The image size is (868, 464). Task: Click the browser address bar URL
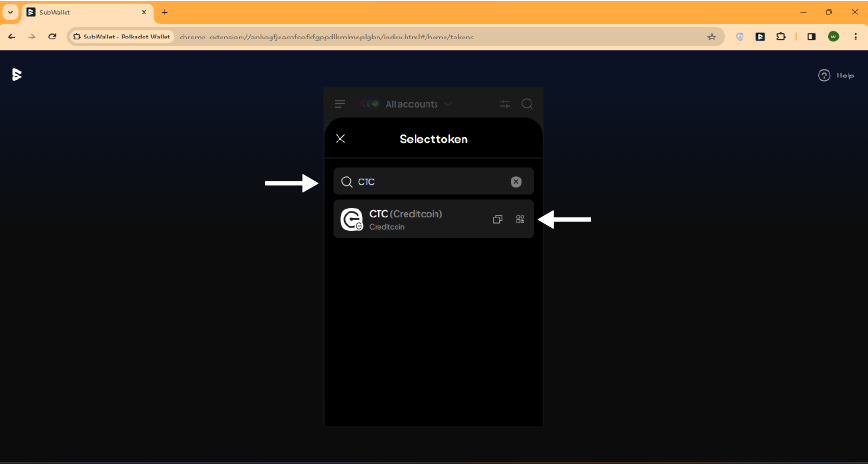click(327, 37)
